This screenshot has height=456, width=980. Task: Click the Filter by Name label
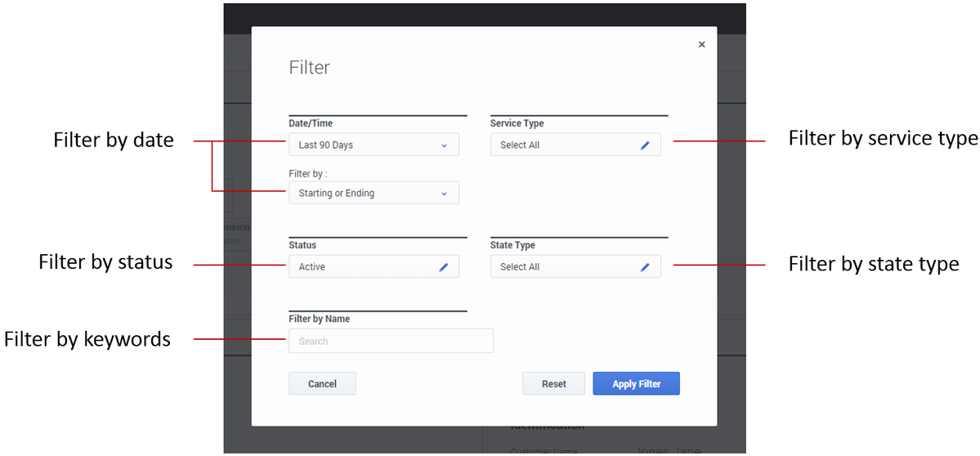click(320, 319)
